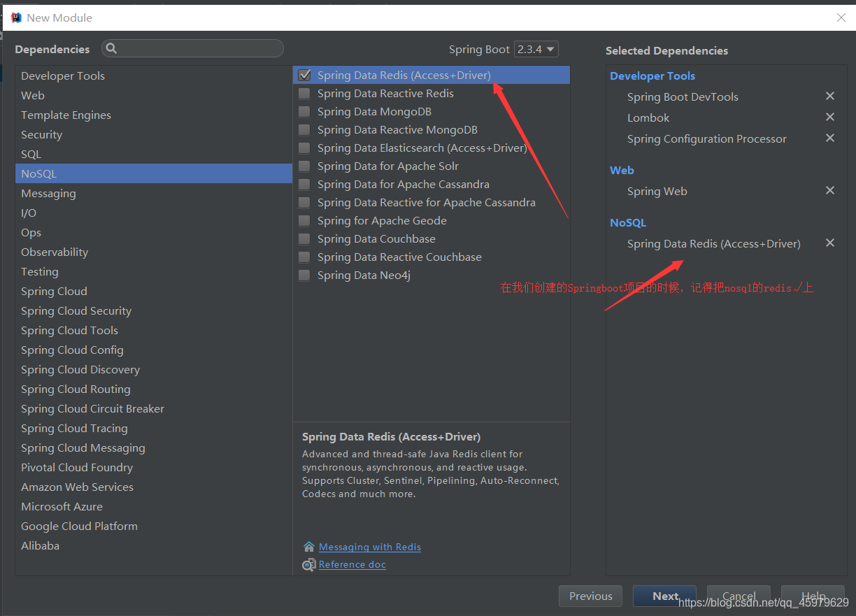The width and height of the screenshot is (856, 616).
Task: Open Messaging category
Action: pyautogui.click(x=154, y=193)
